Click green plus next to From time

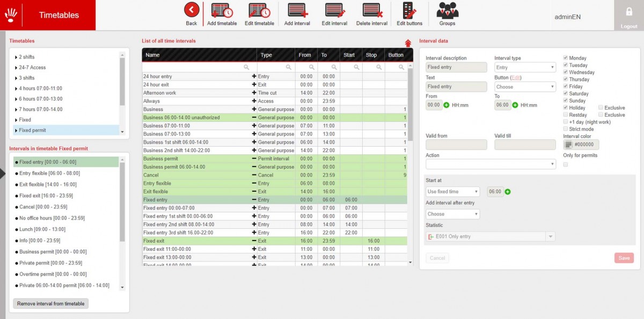pos(447,105)
